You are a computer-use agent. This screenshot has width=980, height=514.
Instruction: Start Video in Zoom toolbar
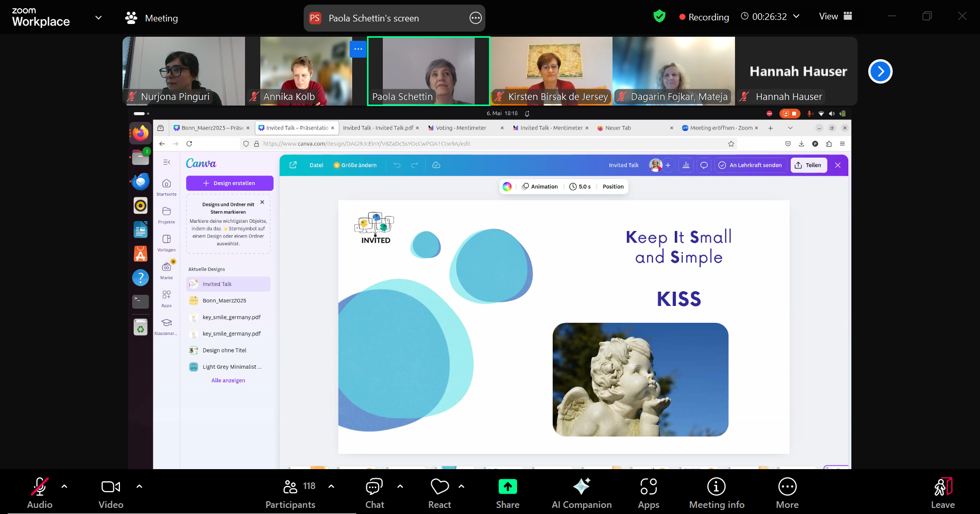click(x=111, y=493)
